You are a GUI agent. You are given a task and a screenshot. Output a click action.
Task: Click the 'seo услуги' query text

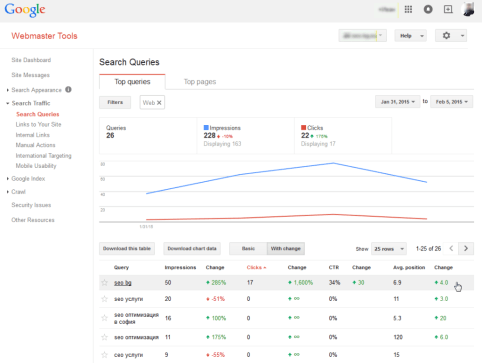[x=128, y=299]
